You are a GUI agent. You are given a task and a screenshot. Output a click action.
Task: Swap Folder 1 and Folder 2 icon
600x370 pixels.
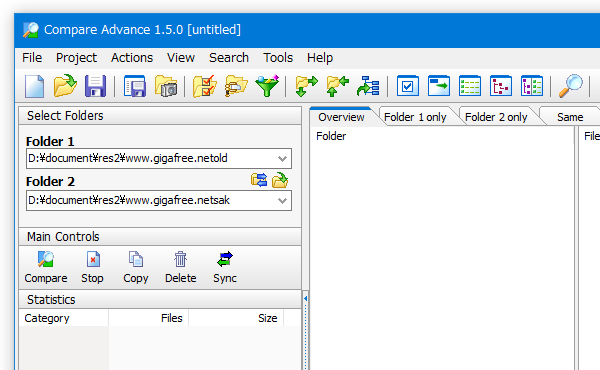coord(259,180)
